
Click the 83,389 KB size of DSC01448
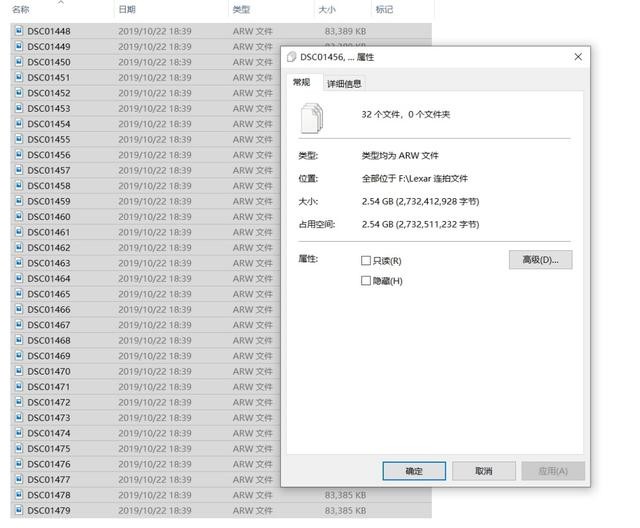click(345, 31)
